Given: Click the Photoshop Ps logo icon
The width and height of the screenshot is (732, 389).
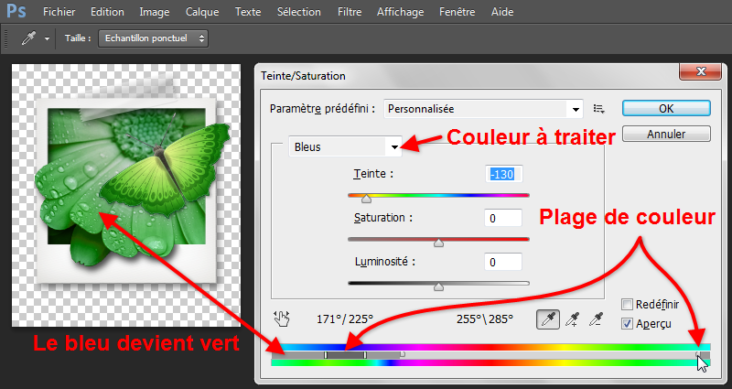Looking at the screenshot, I should pos(17,12).
